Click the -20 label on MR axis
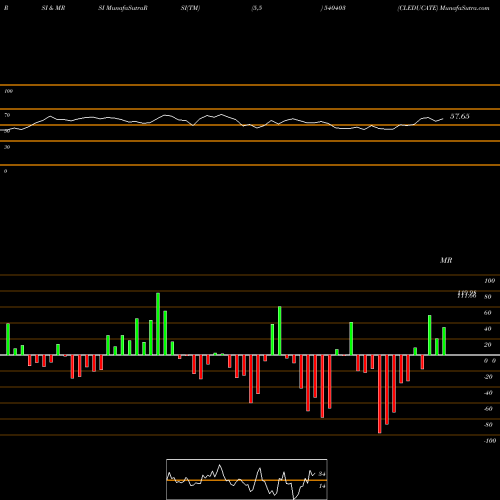 tap(488, 377)
